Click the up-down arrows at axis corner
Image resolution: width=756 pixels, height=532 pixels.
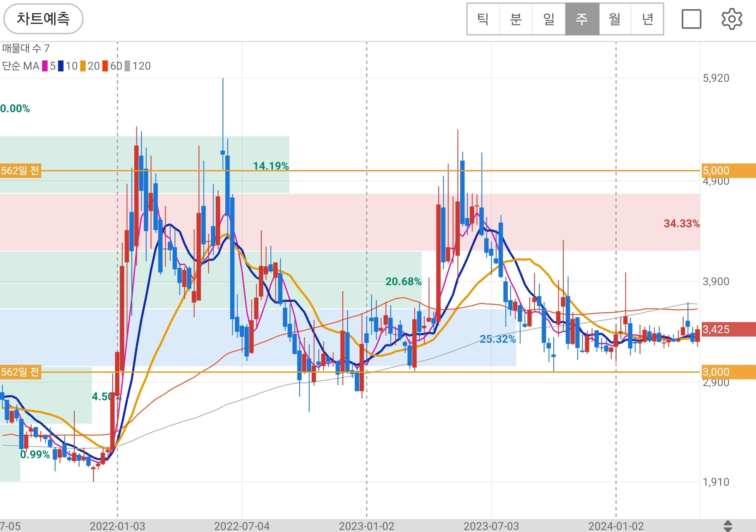point(728,526)
